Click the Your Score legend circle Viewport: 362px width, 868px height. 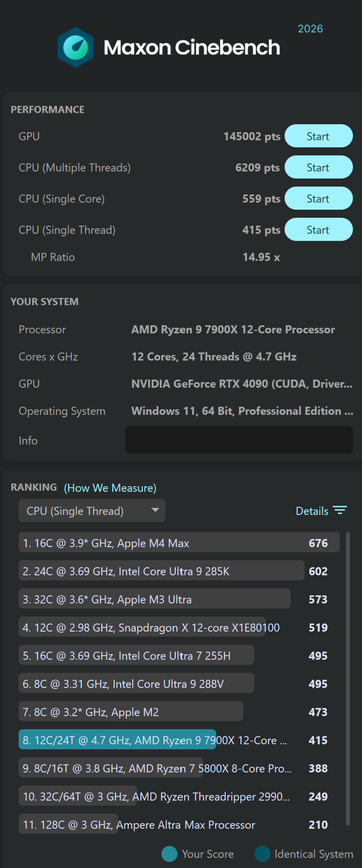pyautogui.click(x=169, y=854)
